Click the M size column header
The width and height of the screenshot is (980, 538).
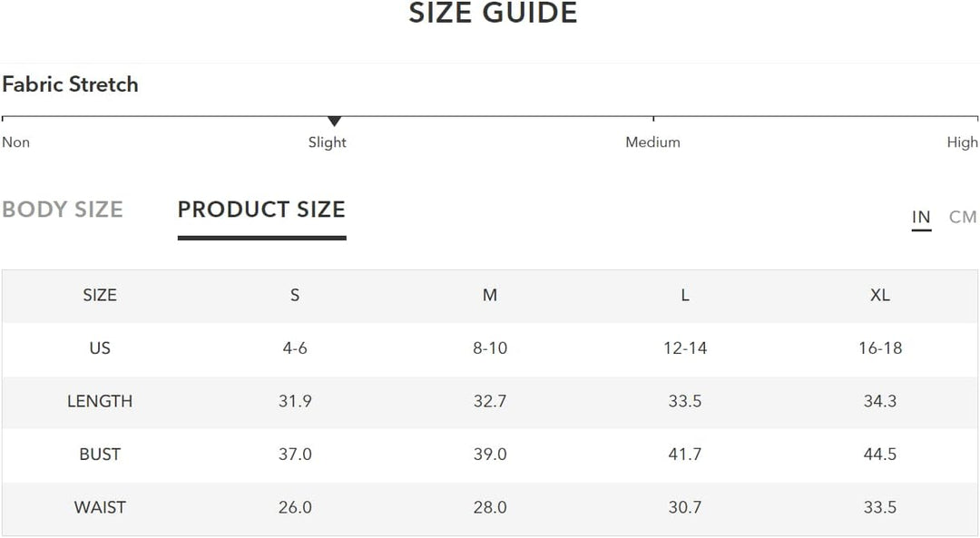coord(490,295)
